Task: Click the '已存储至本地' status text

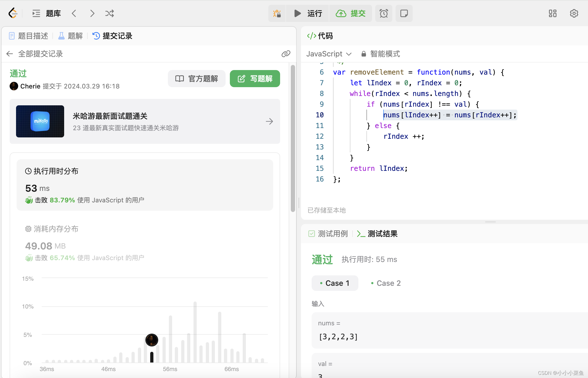Action: point(327,210)
